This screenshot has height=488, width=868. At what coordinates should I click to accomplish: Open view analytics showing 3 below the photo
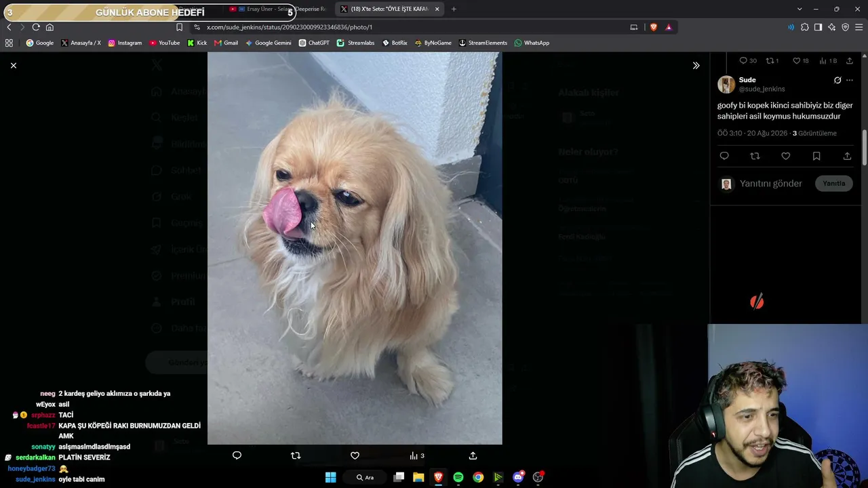pos(417,455)
